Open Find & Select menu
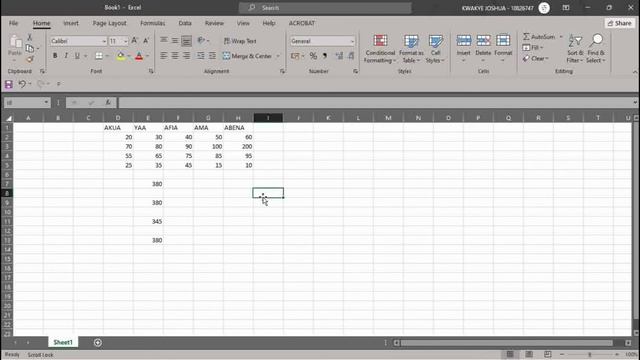640x360 pixels. (596, 49)
